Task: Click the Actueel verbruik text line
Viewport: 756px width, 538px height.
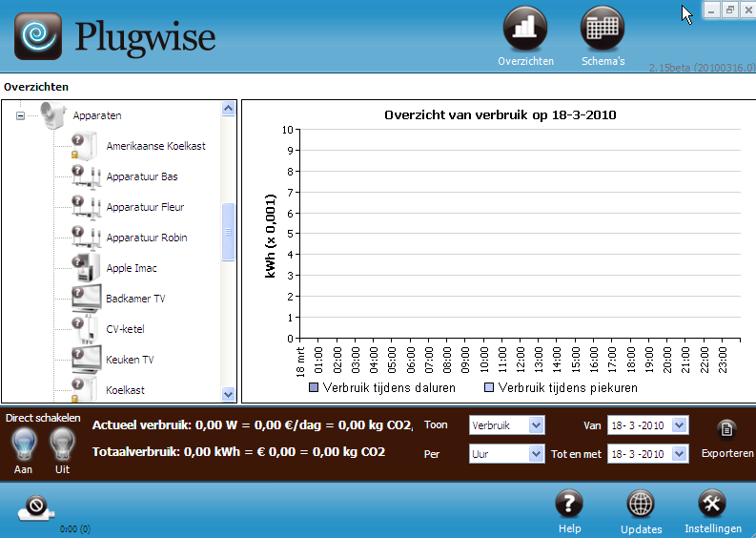Action: tap(253, 425)
